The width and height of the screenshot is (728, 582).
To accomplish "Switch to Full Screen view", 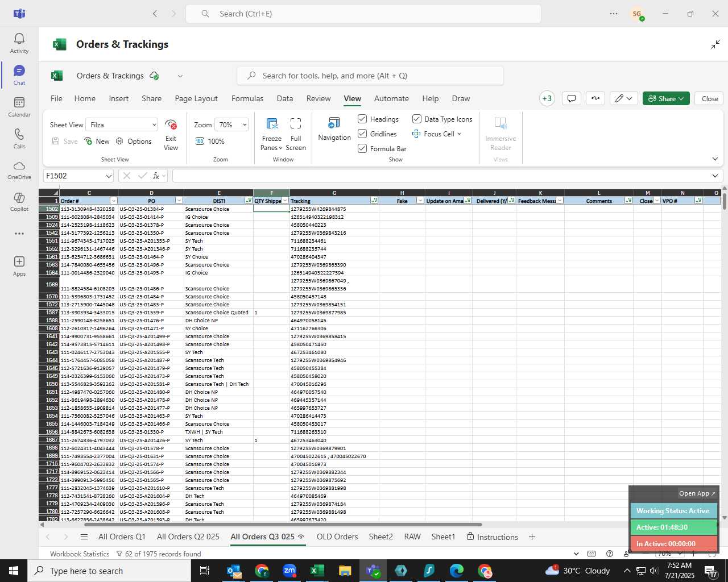I will (x=296, y=135).
